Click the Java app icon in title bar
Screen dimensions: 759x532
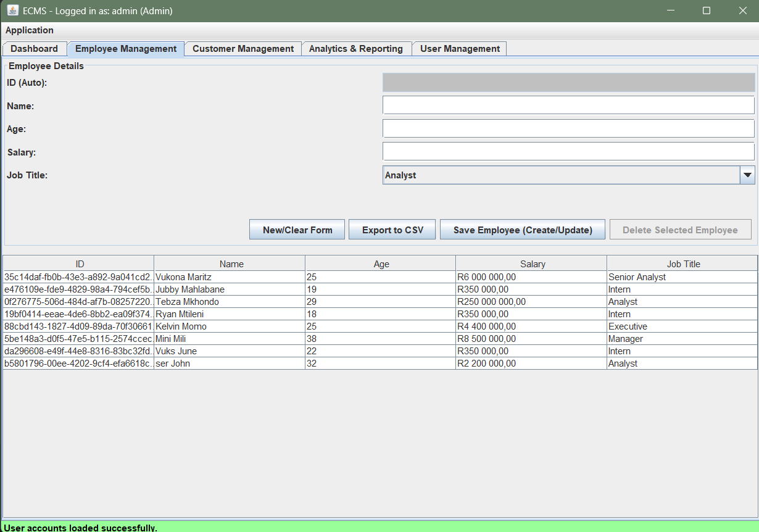point(12,11)
